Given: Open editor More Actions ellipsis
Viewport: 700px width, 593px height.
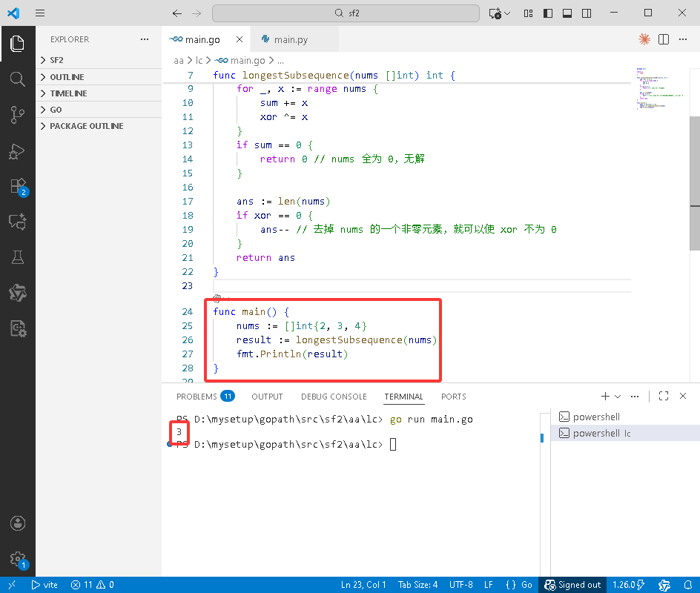Looking at the screenshot, I should click(683, 39).
